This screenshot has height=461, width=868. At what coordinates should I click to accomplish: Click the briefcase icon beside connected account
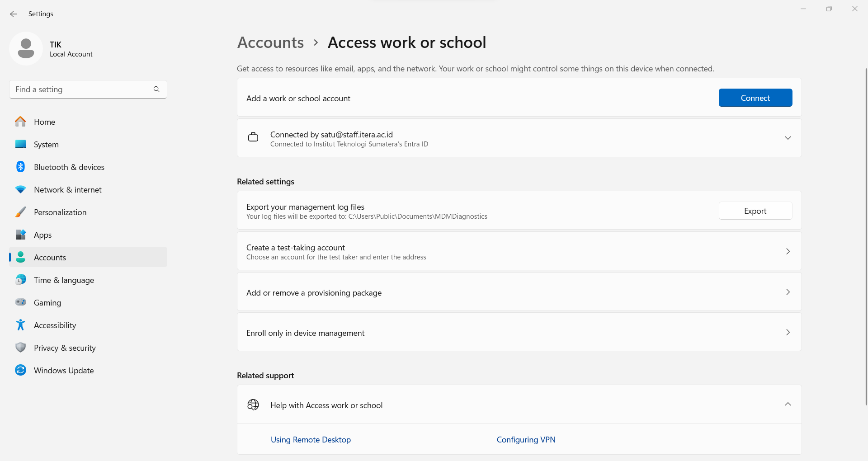coord(253,137)
